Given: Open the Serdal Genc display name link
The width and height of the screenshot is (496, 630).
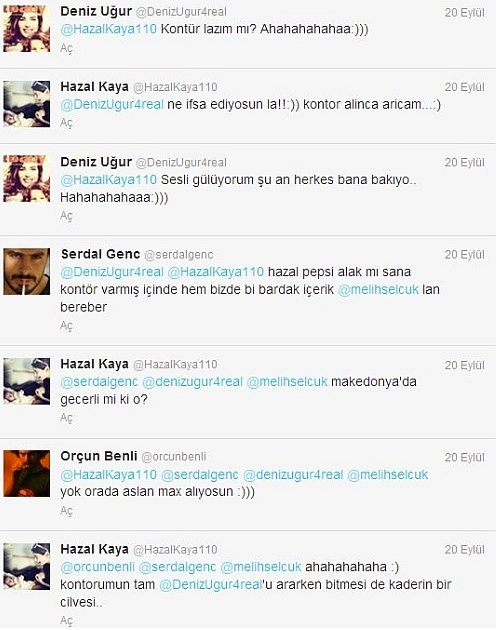Looking at the screenshot, I should (x=100, y=254).
